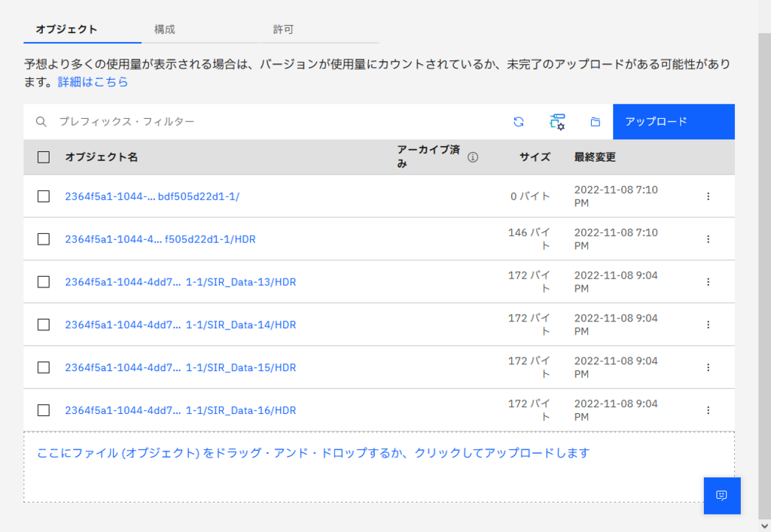Switch to the オブジェクト tab
This screenshot has height=532, width=771.
click(x=82, y=29)
